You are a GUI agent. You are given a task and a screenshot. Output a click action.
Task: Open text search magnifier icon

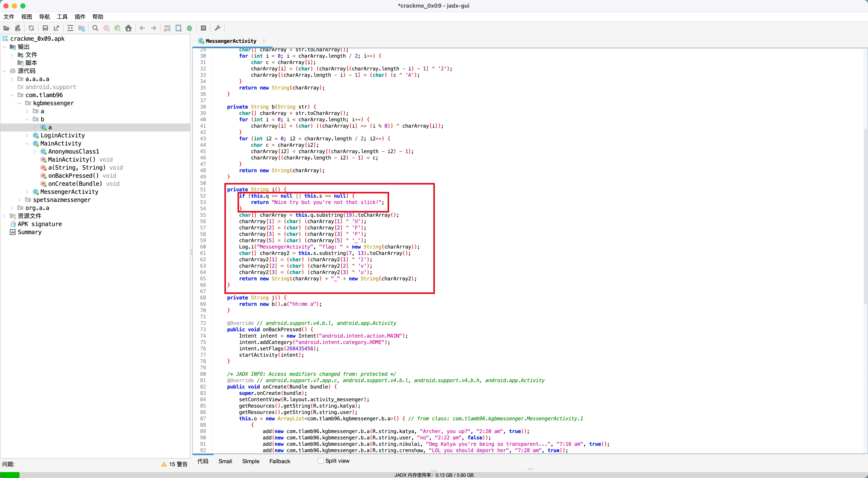pyautogui.click(x=95, y=28)
